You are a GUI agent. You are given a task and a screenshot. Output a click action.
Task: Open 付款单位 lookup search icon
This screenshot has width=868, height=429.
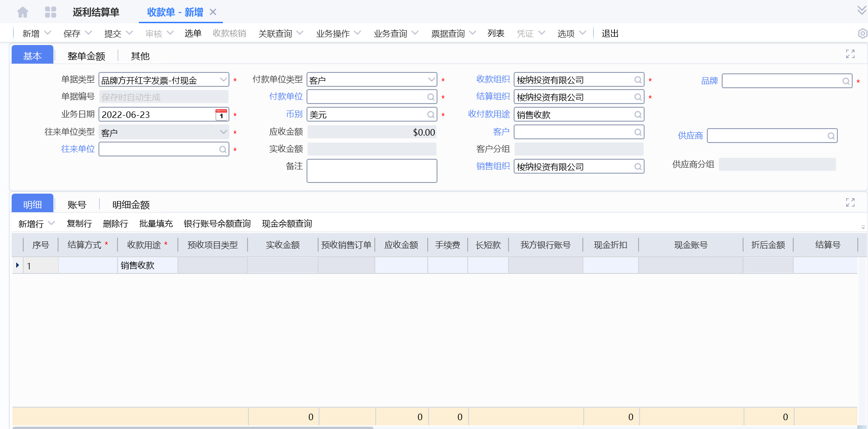click(x=431, y=97)
